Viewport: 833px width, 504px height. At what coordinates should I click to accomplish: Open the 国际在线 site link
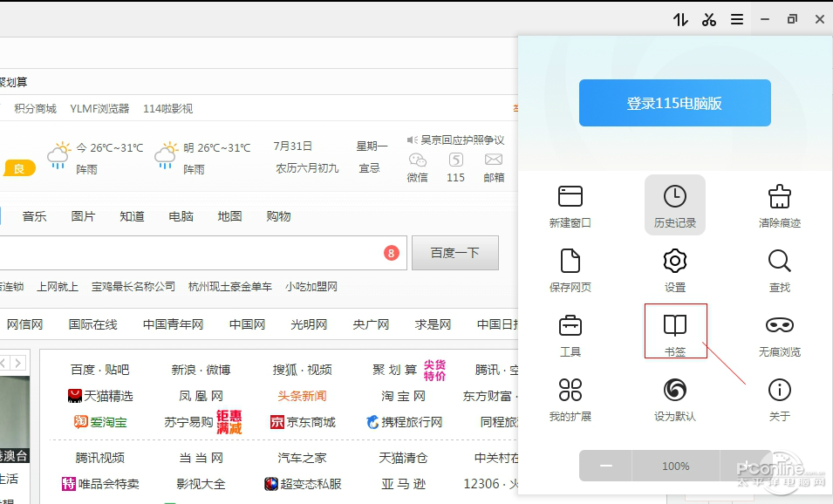pos(92,324)
